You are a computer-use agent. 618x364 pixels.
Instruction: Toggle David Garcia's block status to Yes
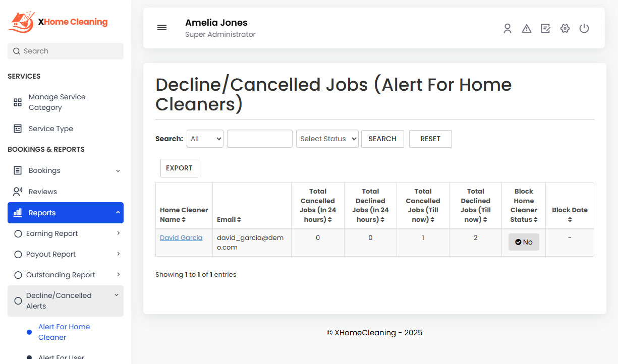click(x=524, y=242)
